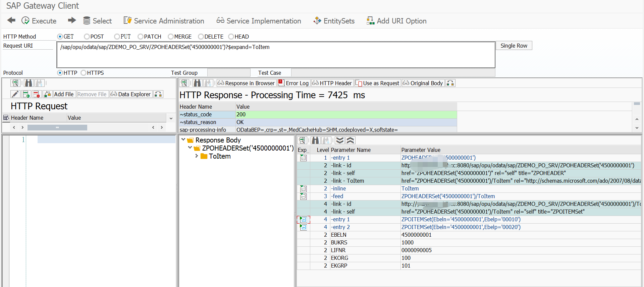The height and width of the screenshot is (287, 644).
Task: Click Find Next icon in HTTP Response toolbar
Action: point(208,83)
